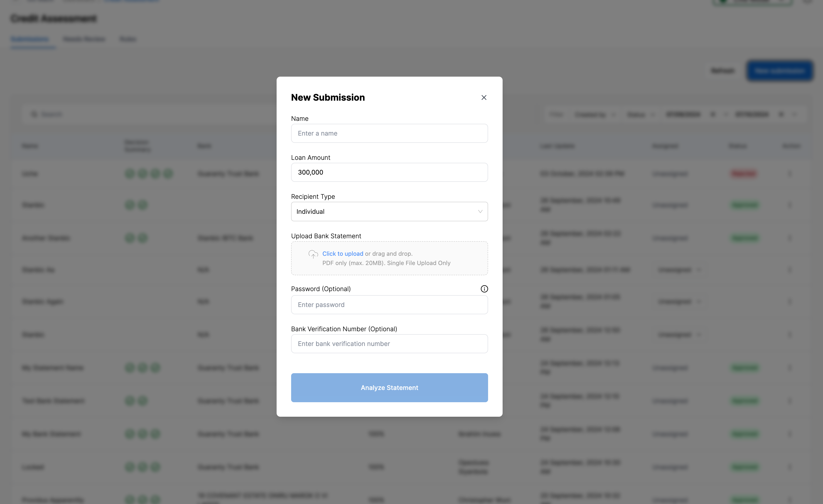Open the Rules tab
Viewport: 823px width, 504px height.
point(128,39)
